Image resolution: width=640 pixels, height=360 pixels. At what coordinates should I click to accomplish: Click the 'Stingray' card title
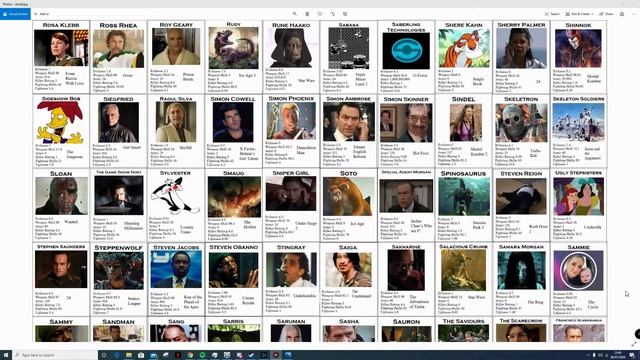pos(291,247)
